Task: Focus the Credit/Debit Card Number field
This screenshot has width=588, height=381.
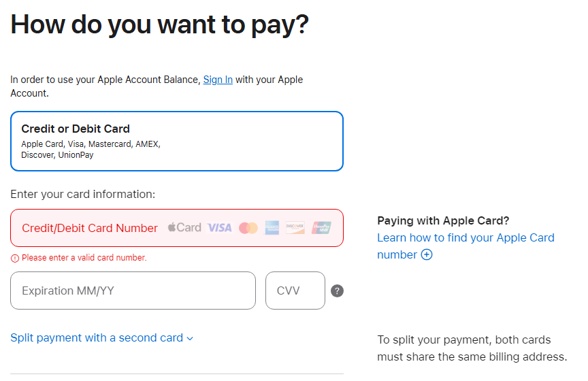Action: coord(177,228)
